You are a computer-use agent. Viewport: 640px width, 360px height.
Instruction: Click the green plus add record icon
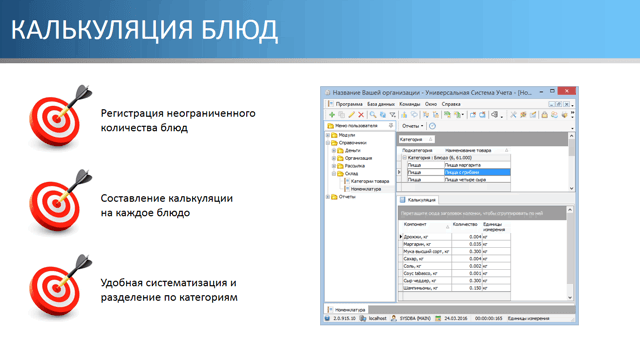(x=332, y=115)
